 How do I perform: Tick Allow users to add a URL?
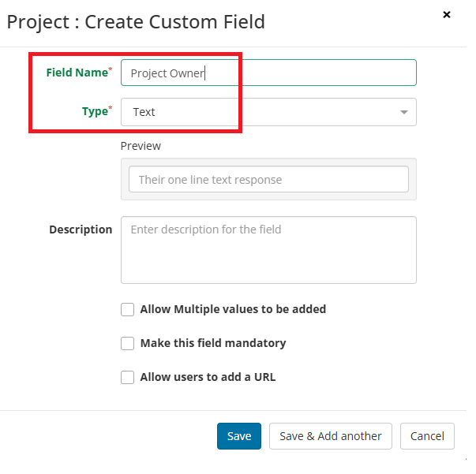(128, 377)
